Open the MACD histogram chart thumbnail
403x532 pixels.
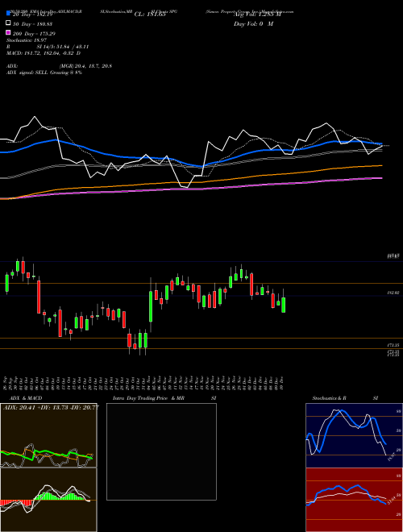pyautogui.click(x=48, y=500)
